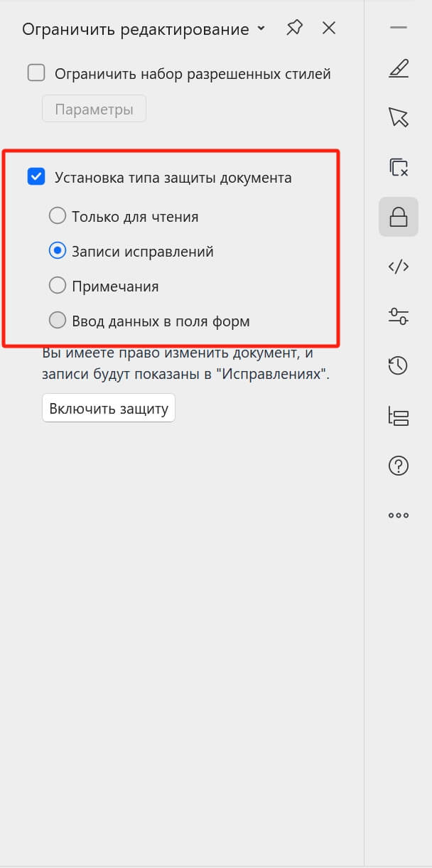Click the help question mark icon
The height and width of the screenshot is (868, 432).
pos(398,466)
